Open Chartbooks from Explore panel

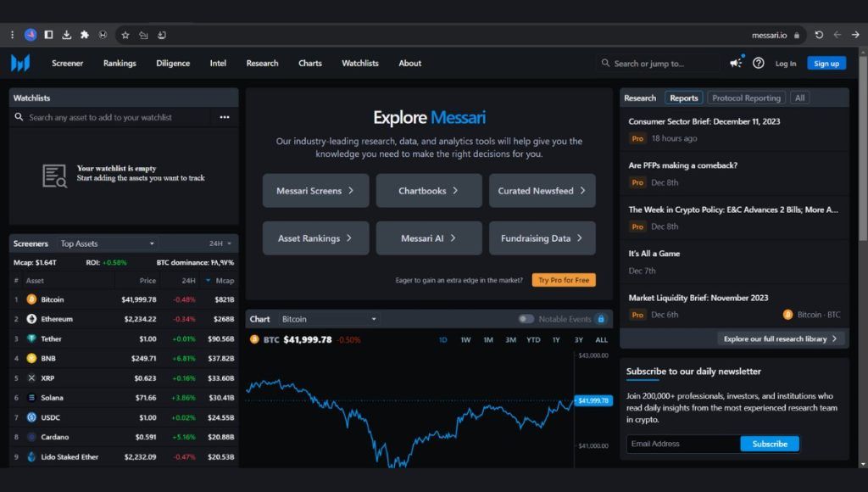(429, 191)
